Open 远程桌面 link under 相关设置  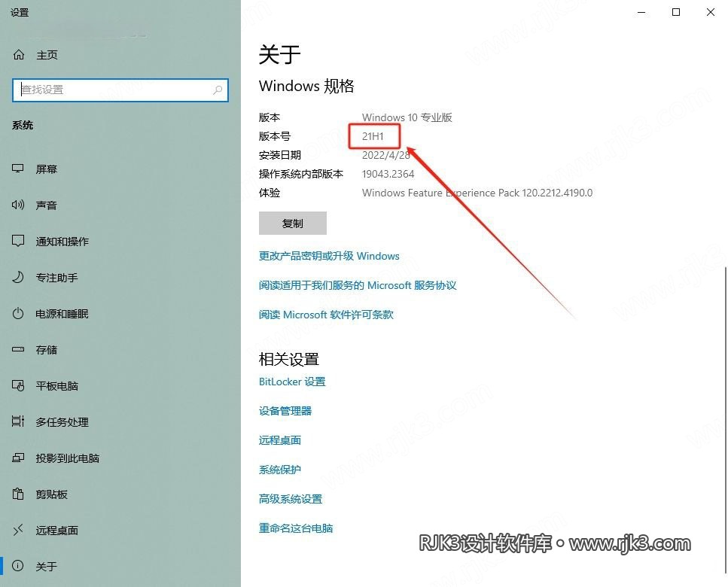tap(279, 440)
